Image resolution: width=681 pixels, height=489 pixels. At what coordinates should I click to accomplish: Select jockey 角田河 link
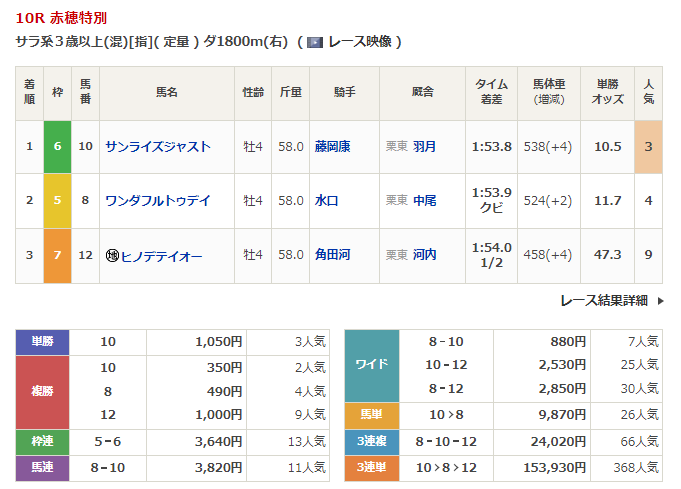point(332,256)
